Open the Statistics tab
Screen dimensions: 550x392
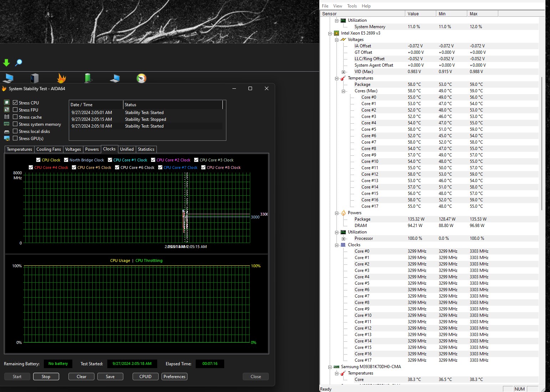(146, 149)
